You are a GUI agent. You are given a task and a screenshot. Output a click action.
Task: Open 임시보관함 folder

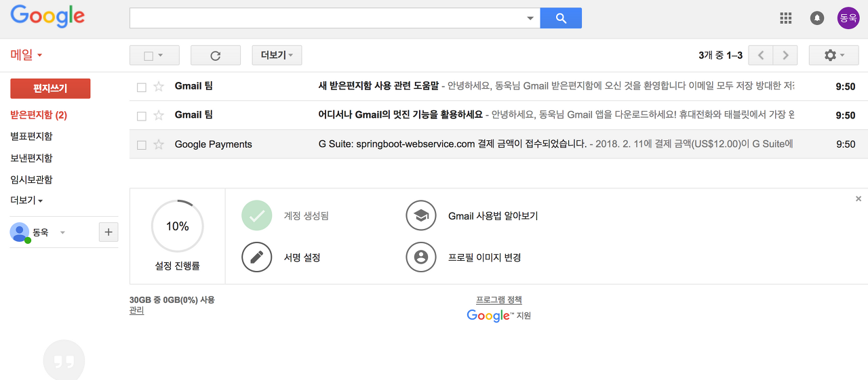click(31, 180)
